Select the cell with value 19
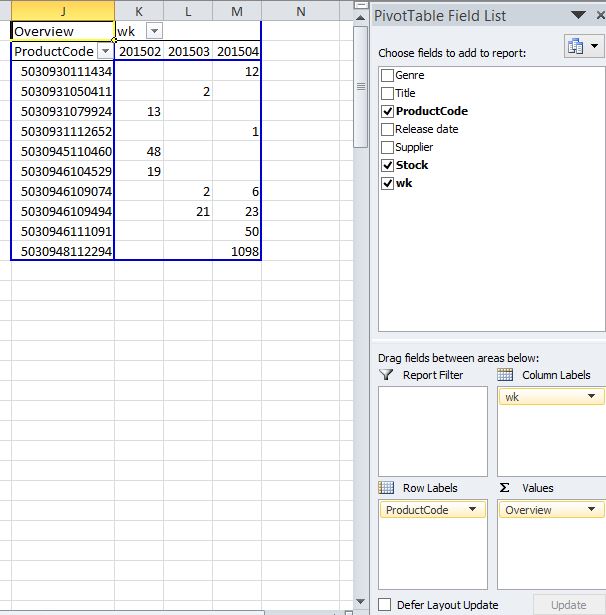This screenshot has width=606, height=615. click(x=139, y=171)
